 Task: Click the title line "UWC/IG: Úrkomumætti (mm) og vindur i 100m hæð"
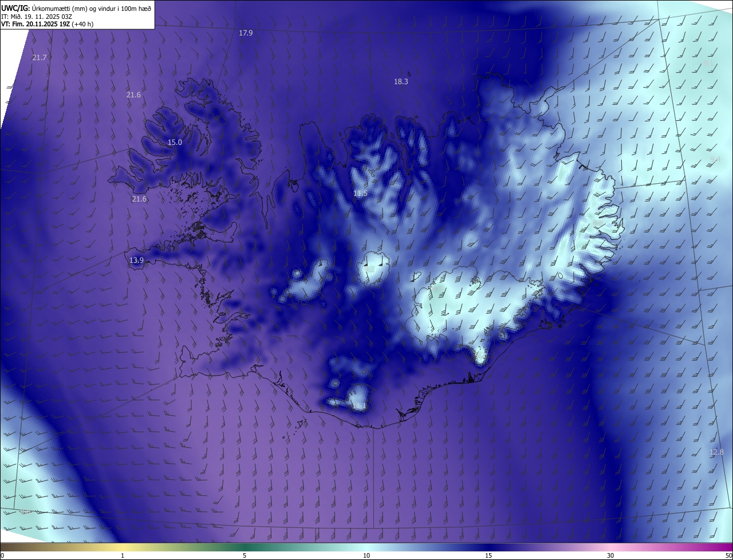click(76, 8)
